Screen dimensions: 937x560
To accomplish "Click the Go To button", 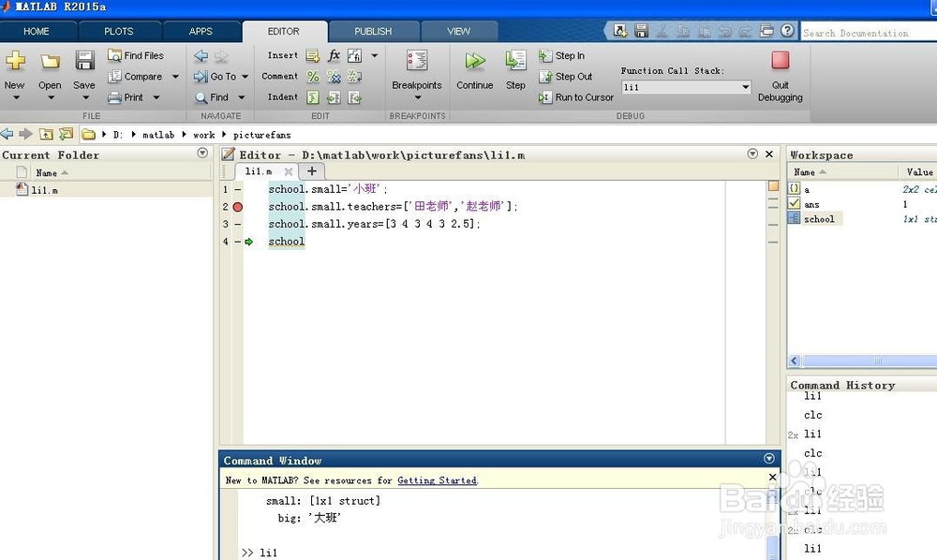I will (215, 77).
